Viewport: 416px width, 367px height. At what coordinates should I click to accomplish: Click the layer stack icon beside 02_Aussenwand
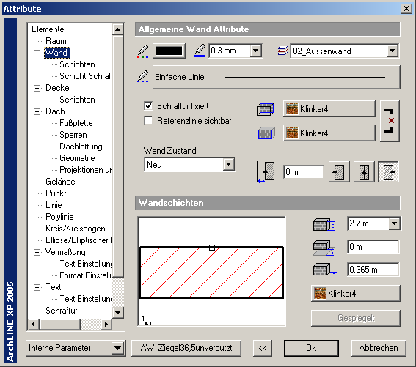click(x=283, y=51)
